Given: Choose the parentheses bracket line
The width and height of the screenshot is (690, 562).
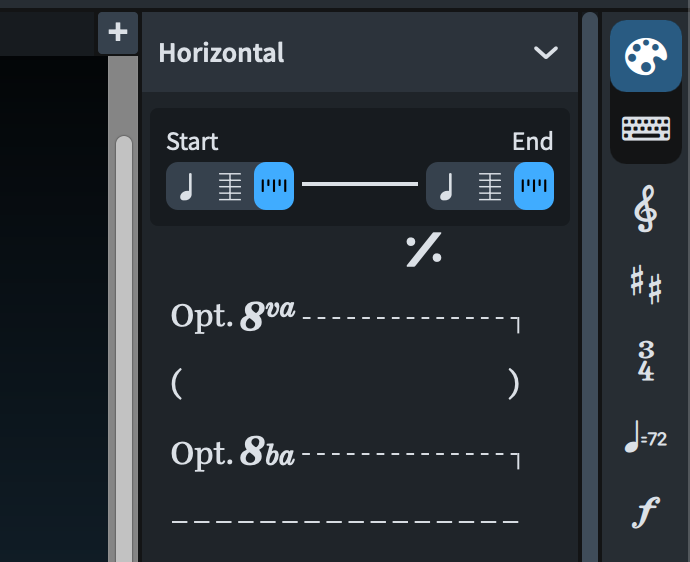Looking at the screenshot, I should point(346,385).
